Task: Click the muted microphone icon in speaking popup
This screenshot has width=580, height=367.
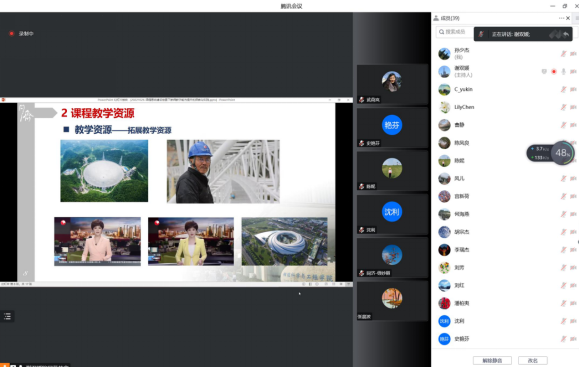Action: 481,34
